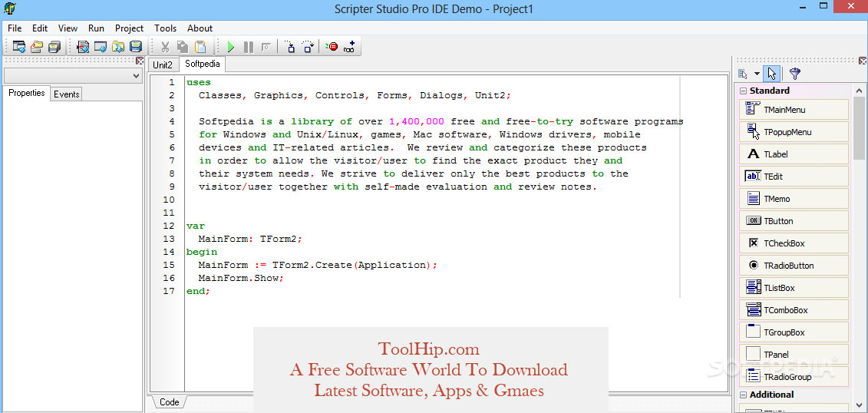Click the palette filter funnel icon
868x413 pixels.
(795, 74)
